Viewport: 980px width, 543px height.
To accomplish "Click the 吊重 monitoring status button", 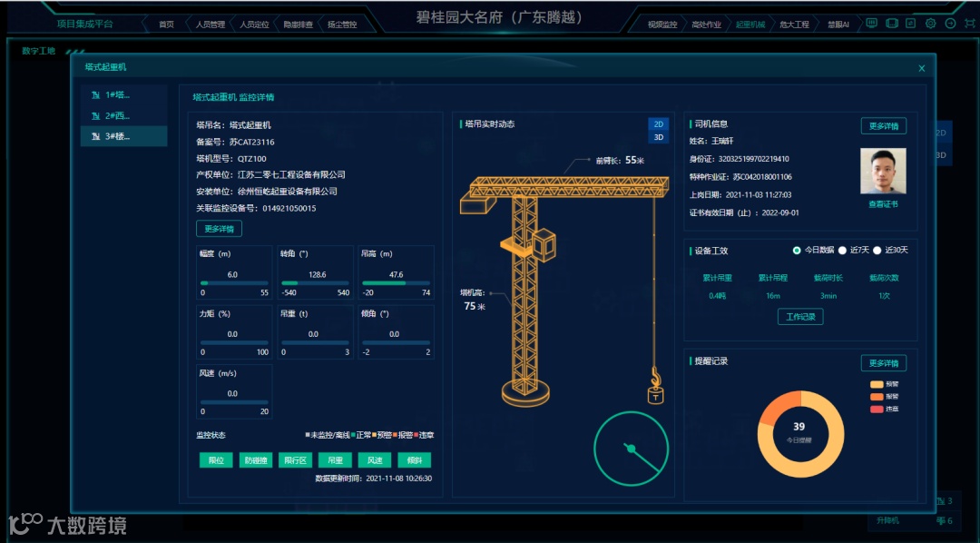I will (x=335, y=460).
